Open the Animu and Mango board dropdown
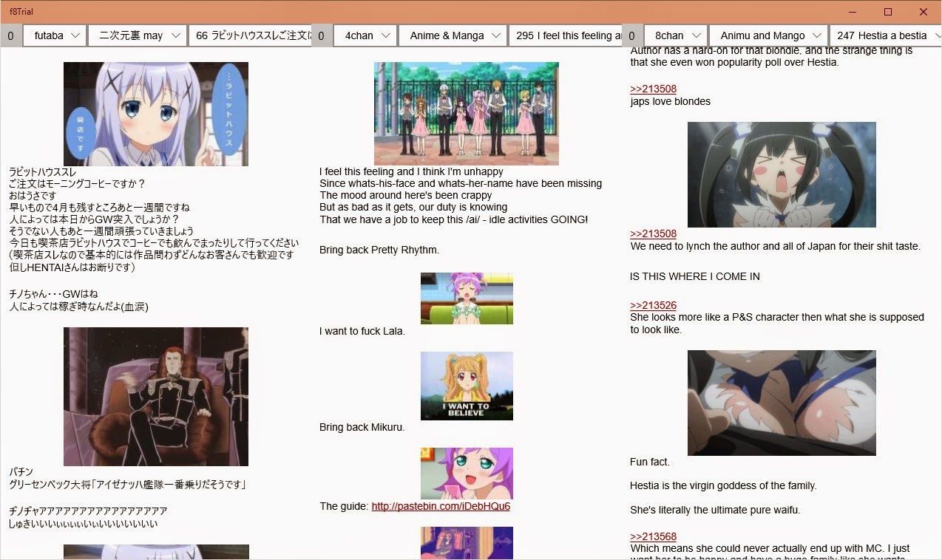The image size is (942, 560). tap(768, 35)
